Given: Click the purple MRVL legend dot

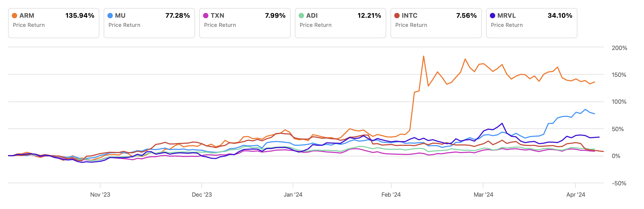Looking at the screenshot, I should [493, 16].
